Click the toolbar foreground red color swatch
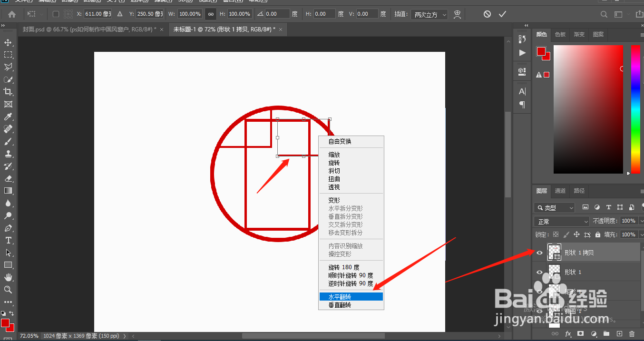Image resolution: width=644 pixels, height=341 pixels. click(5, 323)
